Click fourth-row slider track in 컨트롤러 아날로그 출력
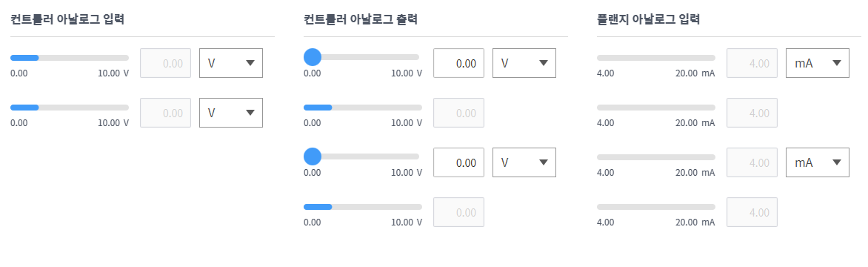This screenshot has height=267, width=868. (363, 207)
